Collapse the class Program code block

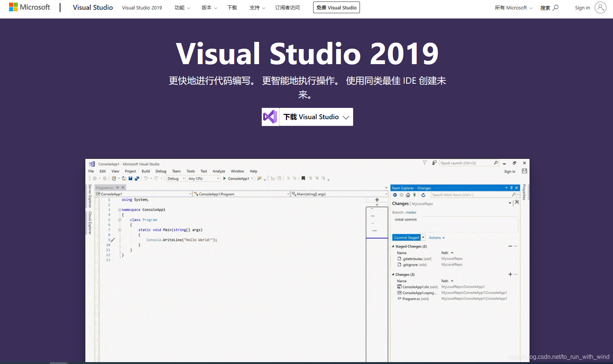[x=120, y=220]
